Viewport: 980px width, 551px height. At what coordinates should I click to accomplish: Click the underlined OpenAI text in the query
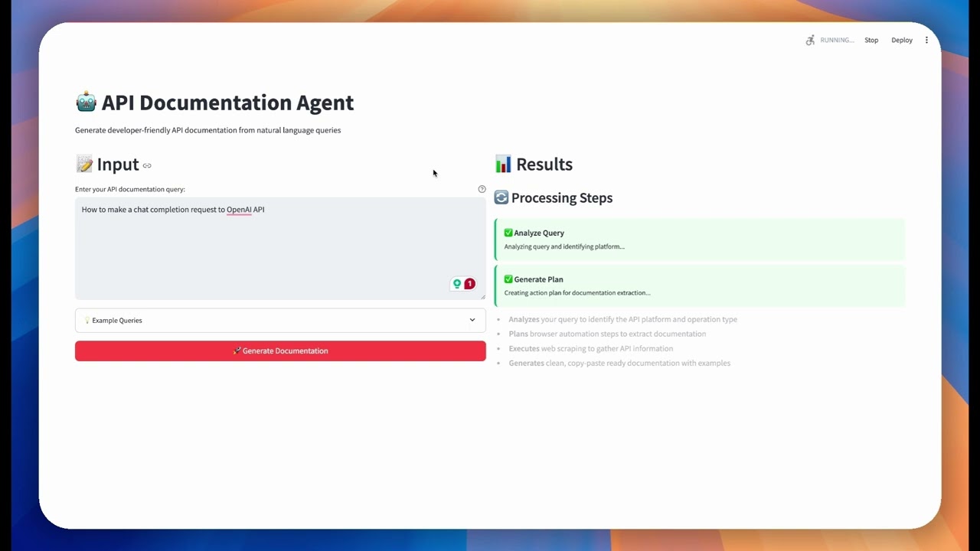[240, 209]
